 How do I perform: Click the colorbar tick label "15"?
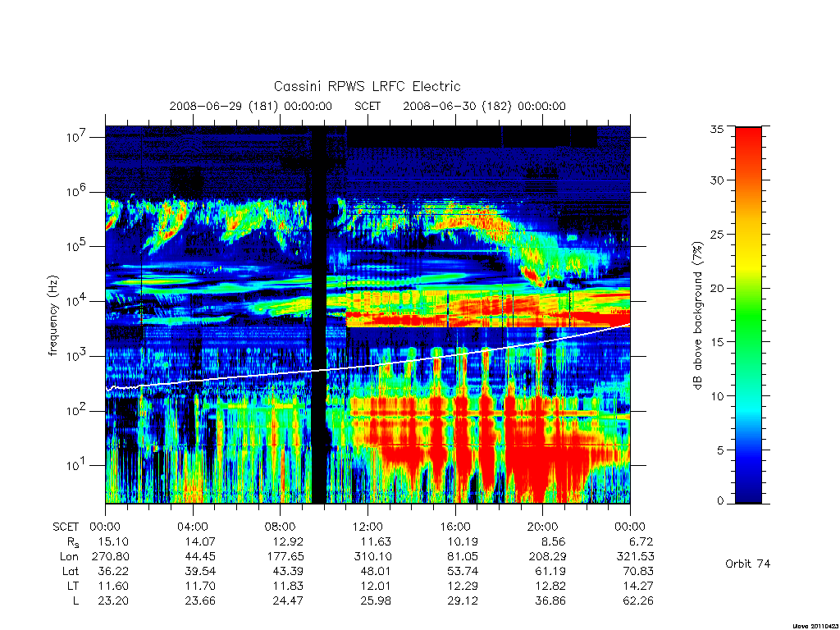click(717, 342)
